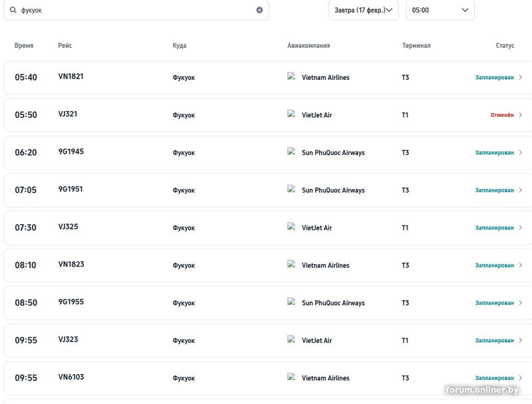Click VietJet Air logo on flight VJ321
This screenshot has width=532, height=404.
(291, 114)
